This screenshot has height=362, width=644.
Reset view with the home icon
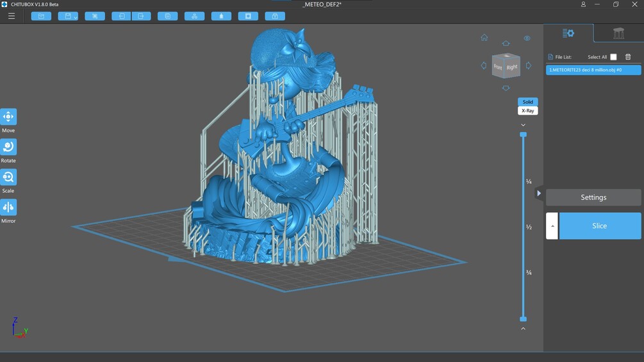tap(484, 38)
